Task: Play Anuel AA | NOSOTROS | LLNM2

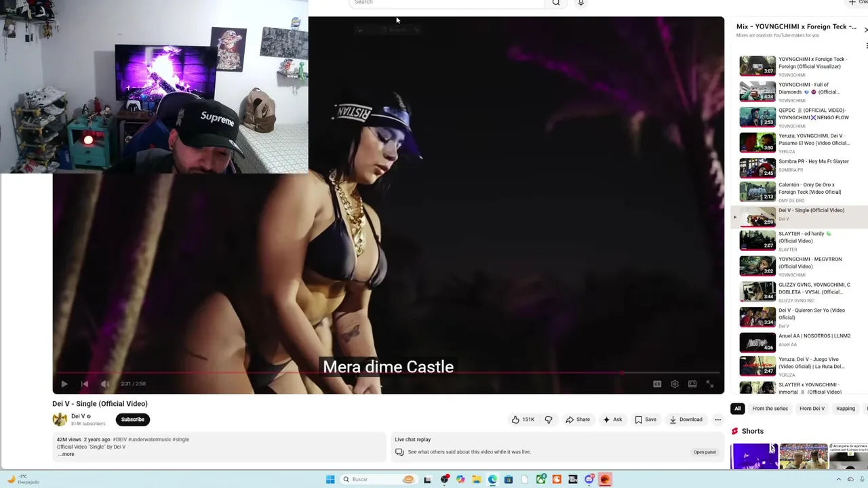Action: [800, 342]
